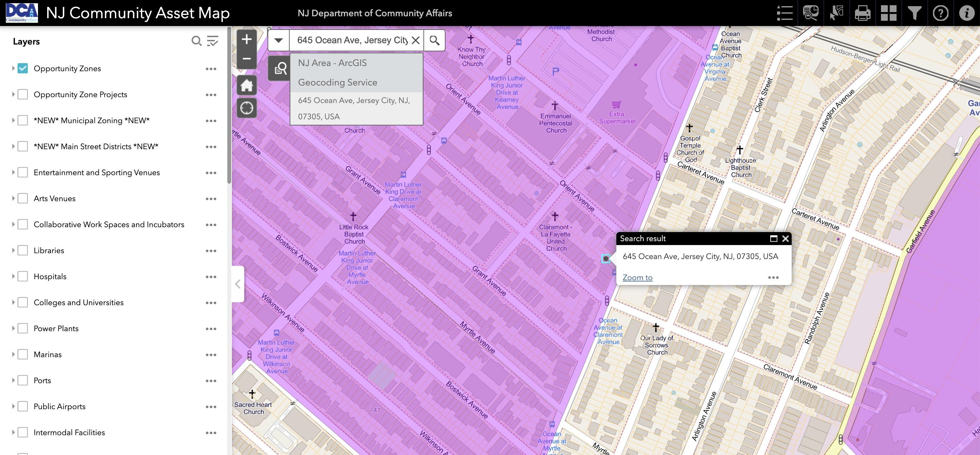
Task: Open the Legend widget in header
Action: [x=785, y=13]
